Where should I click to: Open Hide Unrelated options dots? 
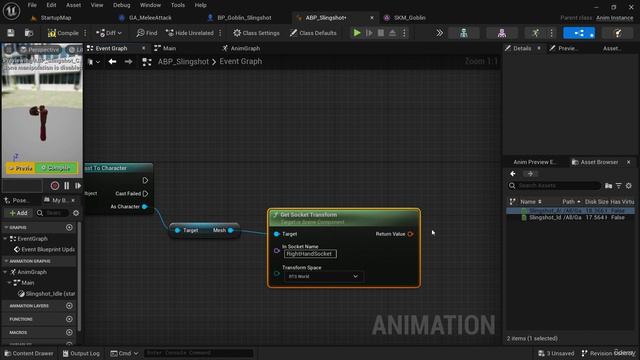[220, 33]
